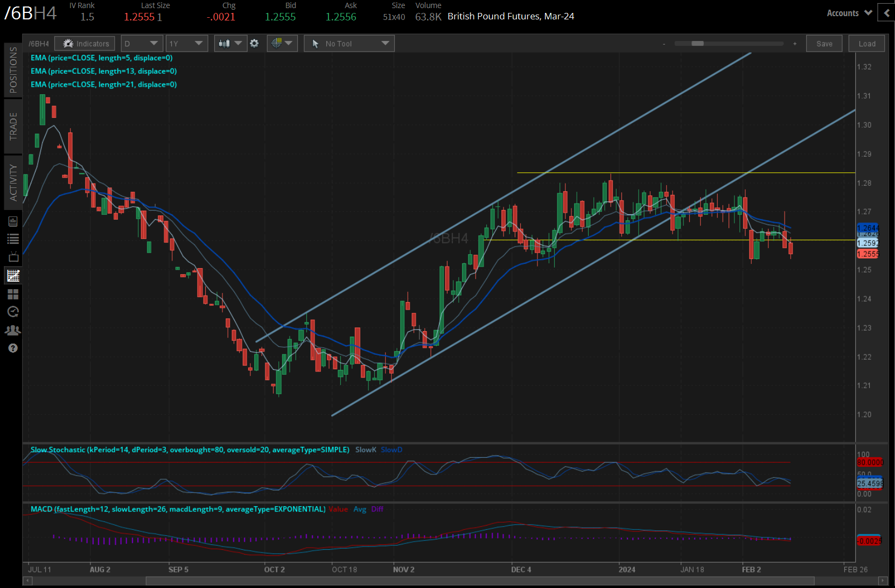Click the zoom in plus button
895x588 pixels.
tap(795, 44)
